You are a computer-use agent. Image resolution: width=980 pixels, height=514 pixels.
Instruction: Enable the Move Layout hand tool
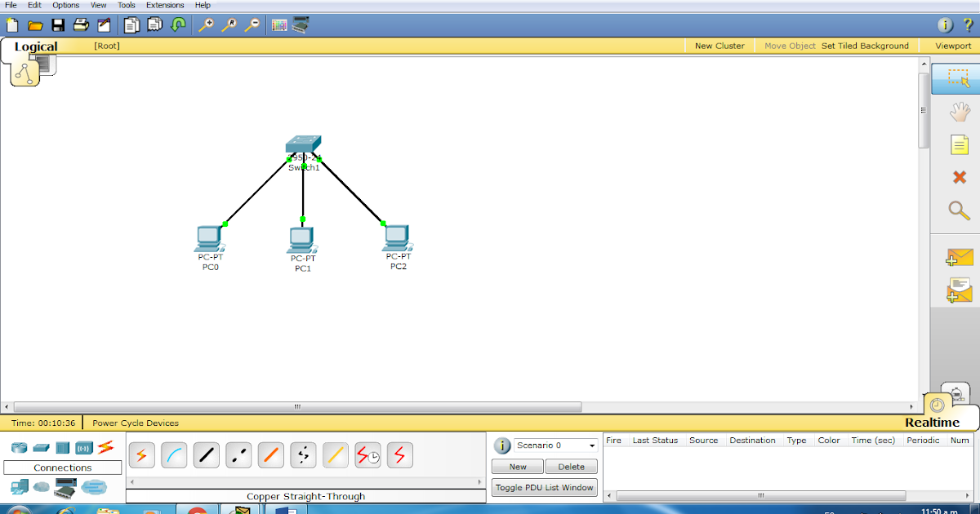point(958,111)
